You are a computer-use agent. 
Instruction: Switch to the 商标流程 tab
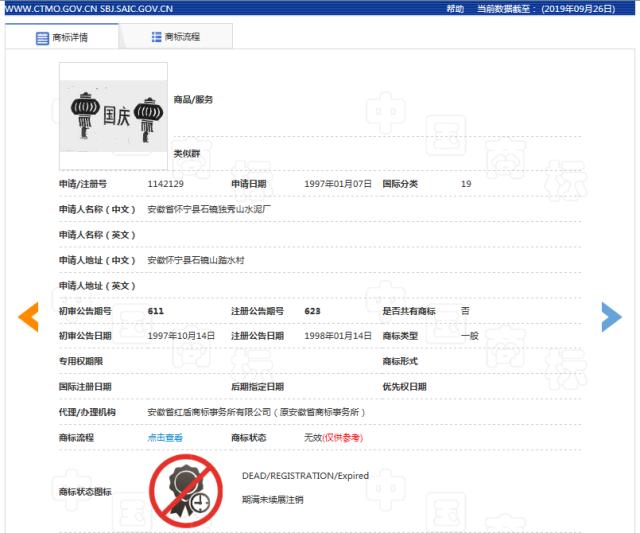(175, 37)
